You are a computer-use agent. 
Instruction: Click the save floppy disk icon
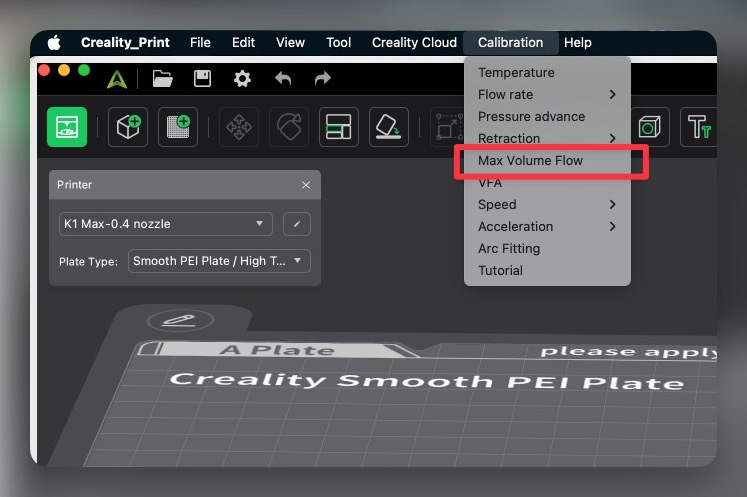(202, 78)
